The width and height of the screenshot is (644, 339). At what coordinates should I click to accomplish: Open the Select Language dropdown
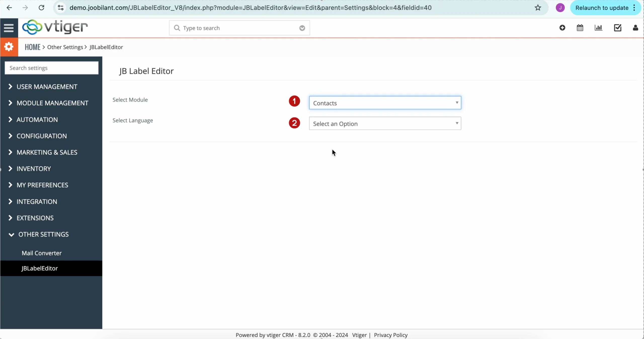(385, 123)
